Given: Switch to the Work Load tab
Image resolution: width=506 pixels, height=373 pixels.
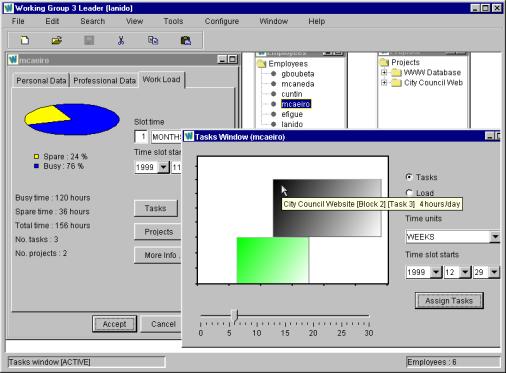Looking at the screenshot, I should pos(162,79).
